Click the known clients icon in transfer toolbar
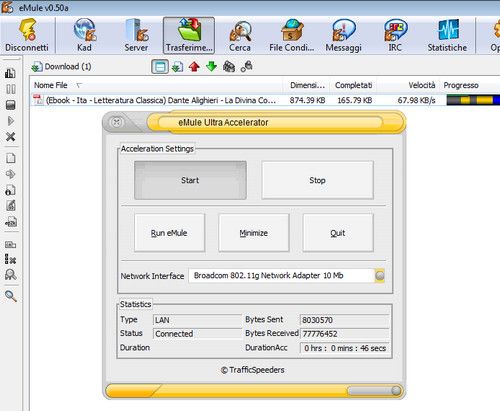500x411 pixels. click(x=247, y=66)
